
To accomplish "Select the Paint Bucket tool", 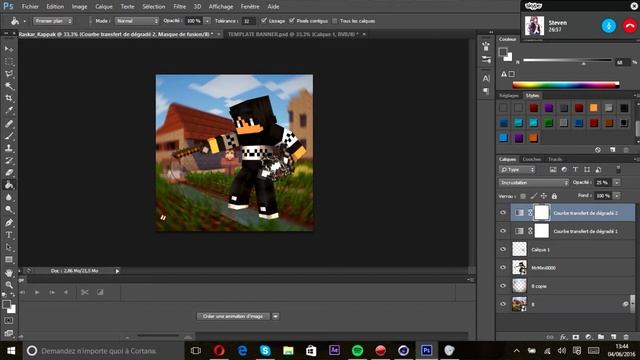I will point(9,185).
